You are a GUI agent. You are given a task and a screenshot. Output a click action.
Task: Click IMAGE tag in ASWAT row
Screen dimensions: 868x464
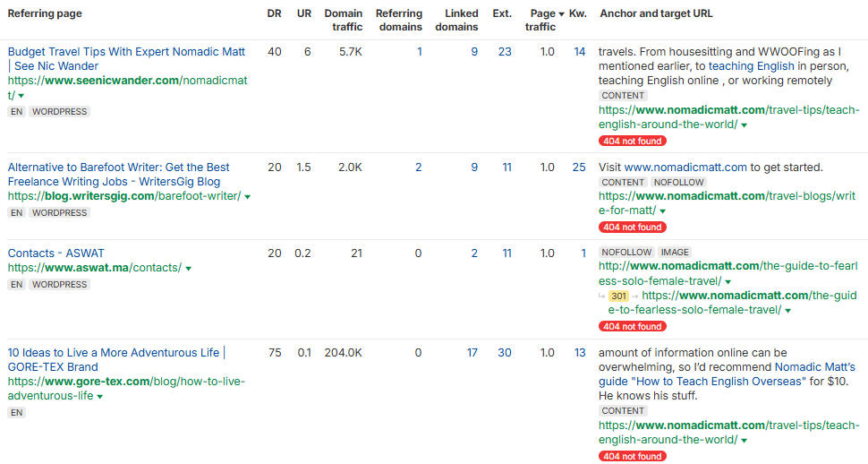pos(675,253)
